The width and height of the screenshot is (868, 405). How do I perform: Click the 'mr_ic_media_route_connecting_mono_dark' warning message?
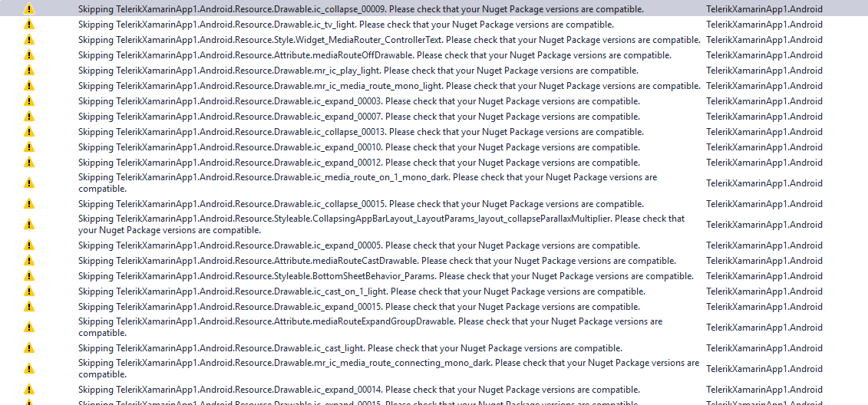pyautogui.click(x=388, y=369)
